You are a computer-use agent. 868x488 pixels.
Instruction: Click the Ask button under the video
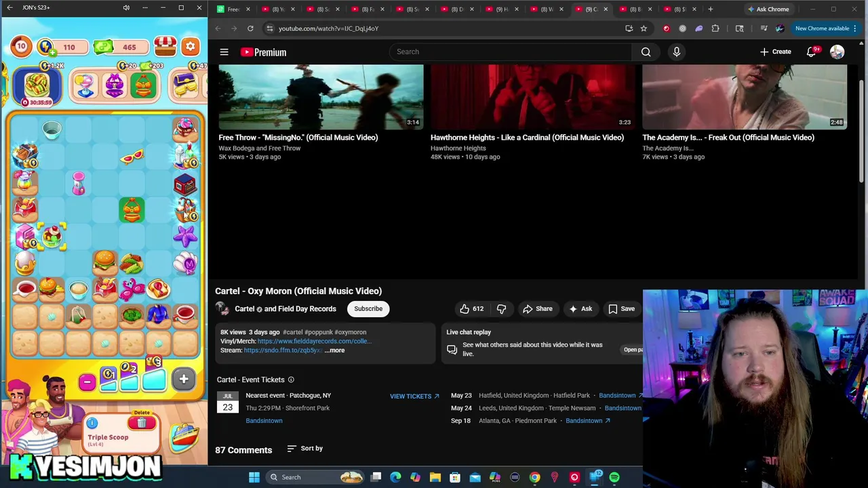(580, 309)
